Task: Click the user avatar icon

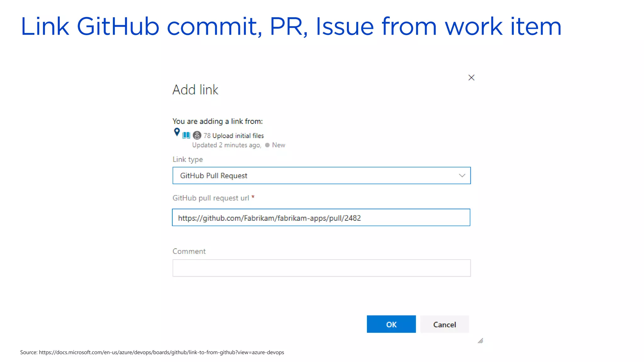Action: [x=197, y=135]
